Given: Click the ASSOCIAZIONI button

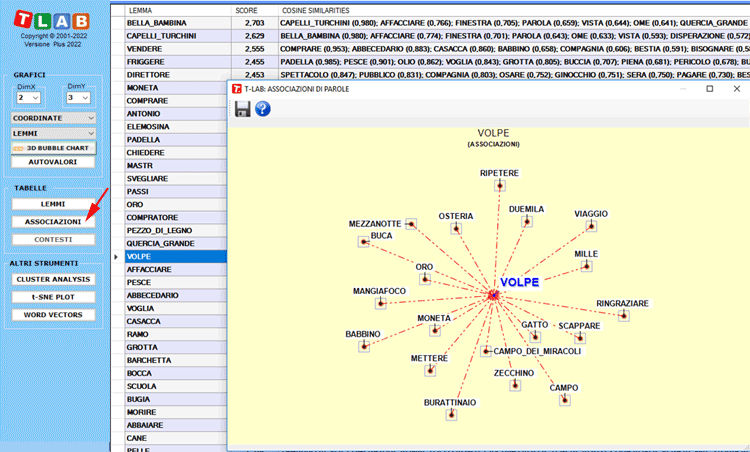Looking at the screenshot, I should 53,222.
